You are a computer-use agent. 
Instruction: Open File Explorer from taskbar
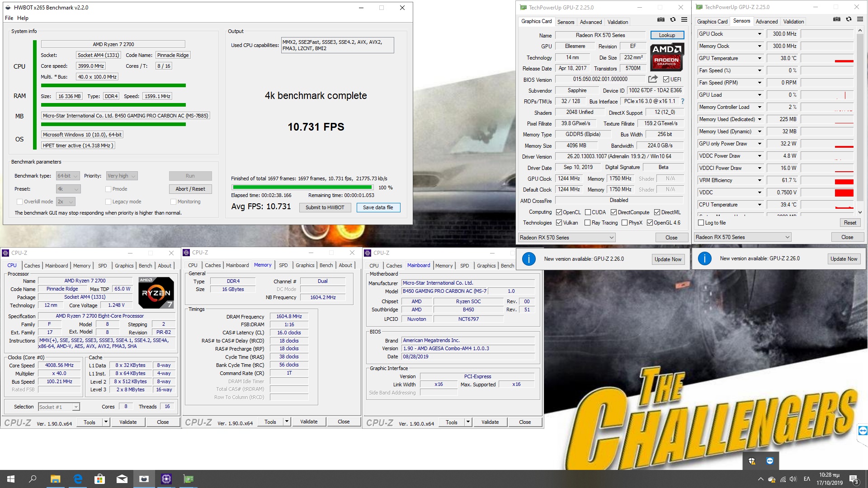pos(55,479)
